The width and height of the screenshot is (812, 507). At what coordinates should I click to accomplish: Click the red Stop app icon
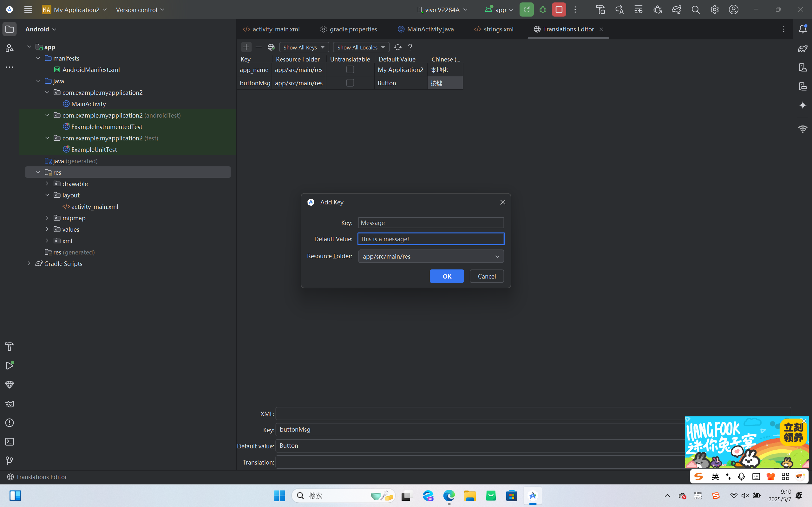point(559,10)
